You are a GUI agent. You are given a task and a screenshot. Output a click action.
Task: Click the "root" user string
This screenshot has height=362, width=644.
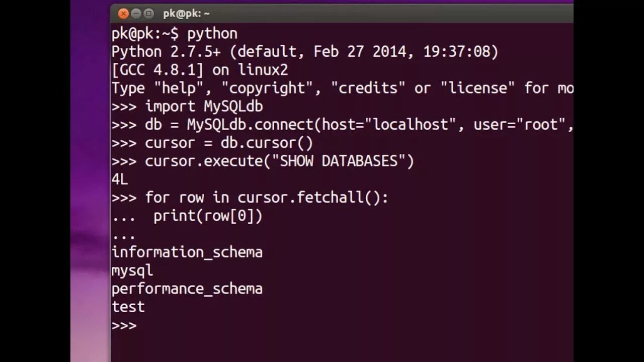pos(541,124)
